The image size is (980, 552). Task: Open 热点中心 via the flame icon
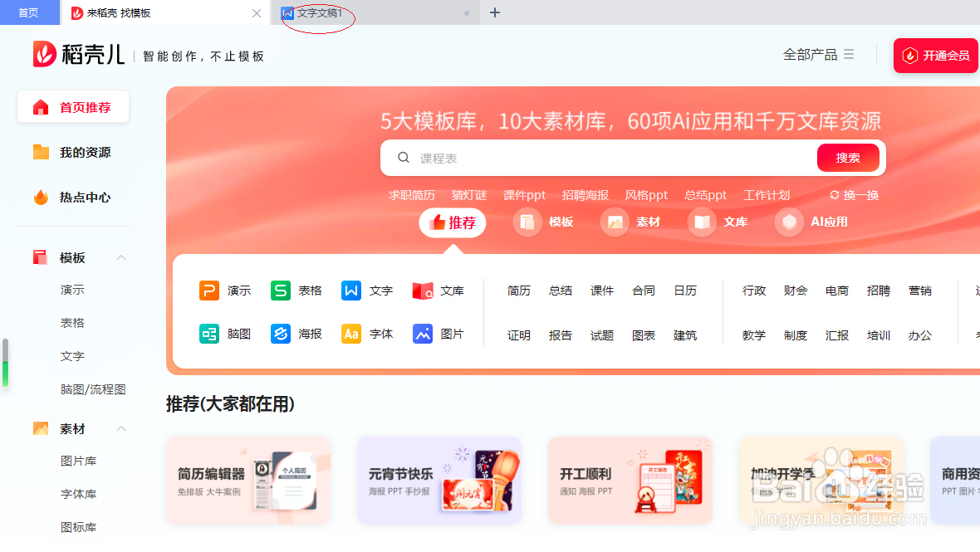click(x=41, y=197)
